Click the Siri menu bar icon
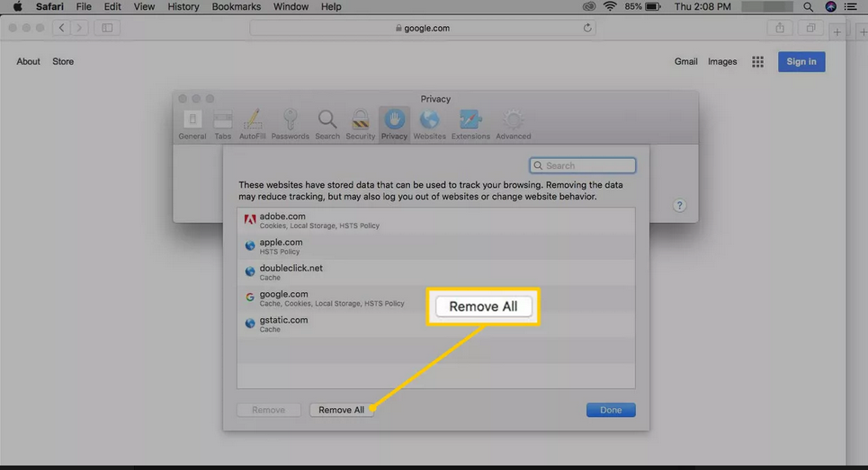This screenshot has width=868, height=470. click(x=831, y=6)
